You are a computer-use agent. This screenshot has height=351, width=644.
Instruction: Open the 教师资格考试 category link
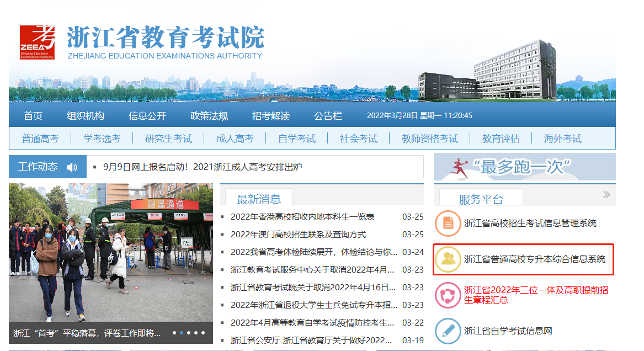[x=429, y=139]
